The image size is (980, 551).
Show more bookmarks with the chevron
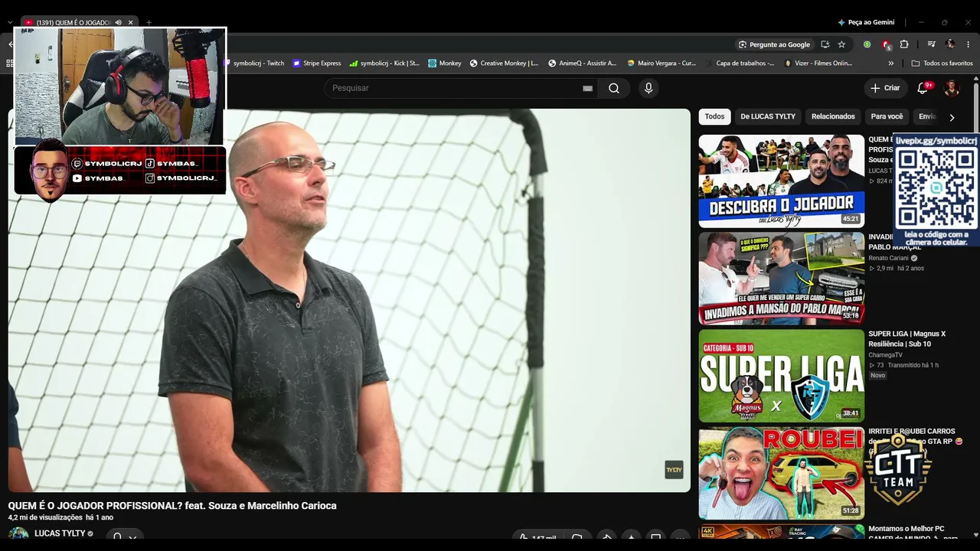coord(890,64)
